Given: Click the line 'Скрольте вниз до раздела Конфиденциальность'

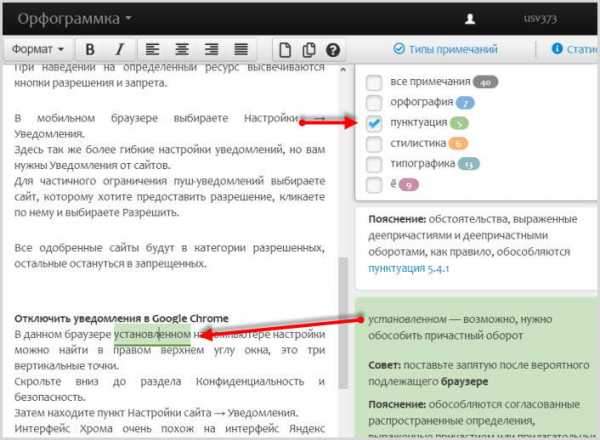Looking at the screenshot, I should coord(170,381).
